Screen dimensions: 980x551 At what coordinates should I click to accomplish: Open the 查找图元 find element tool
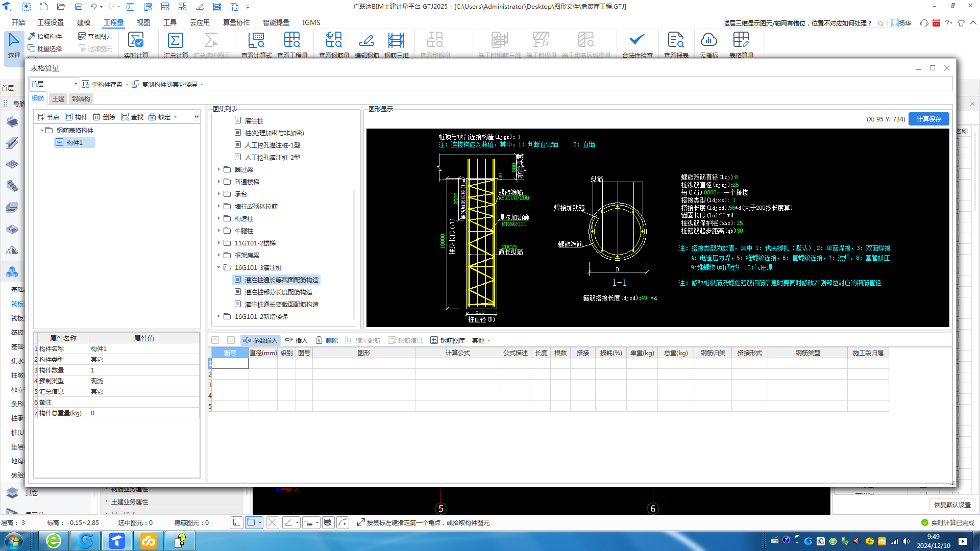tap(95, 36)
